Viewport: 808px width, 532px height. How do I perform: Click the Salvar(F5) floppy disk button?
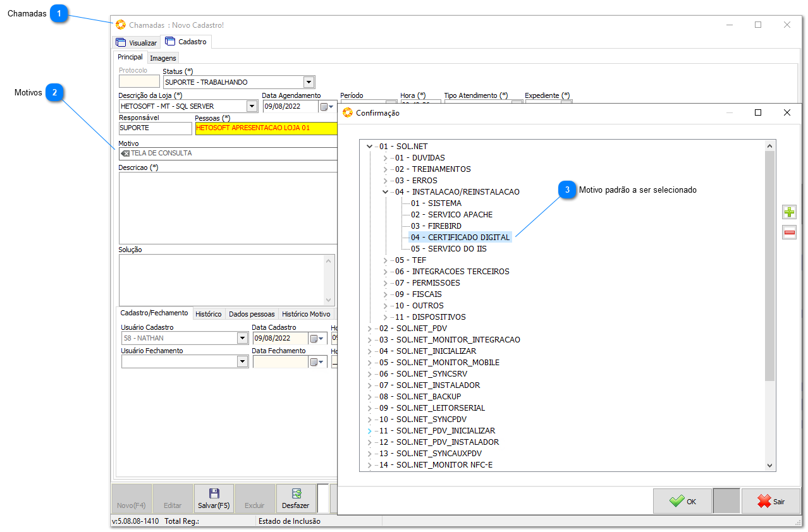click(214, 499)
